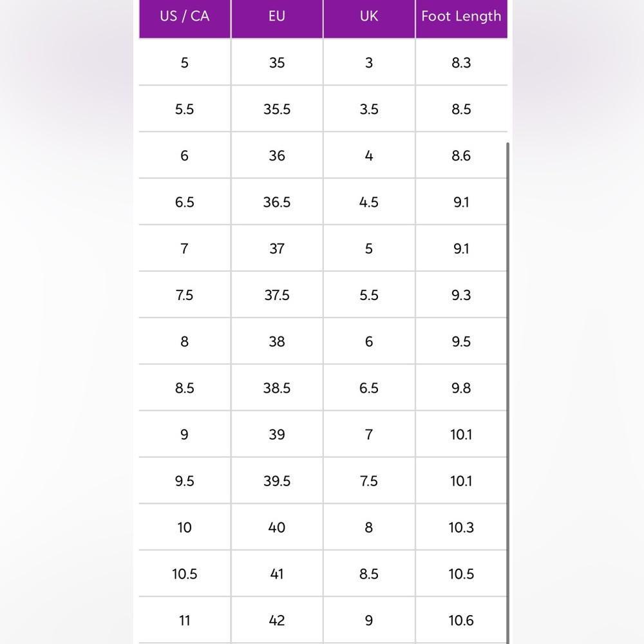This screenshot has width=644, height=644.
Task: Select the US size 6.5 cell
Action: click(x=185, y=202)
